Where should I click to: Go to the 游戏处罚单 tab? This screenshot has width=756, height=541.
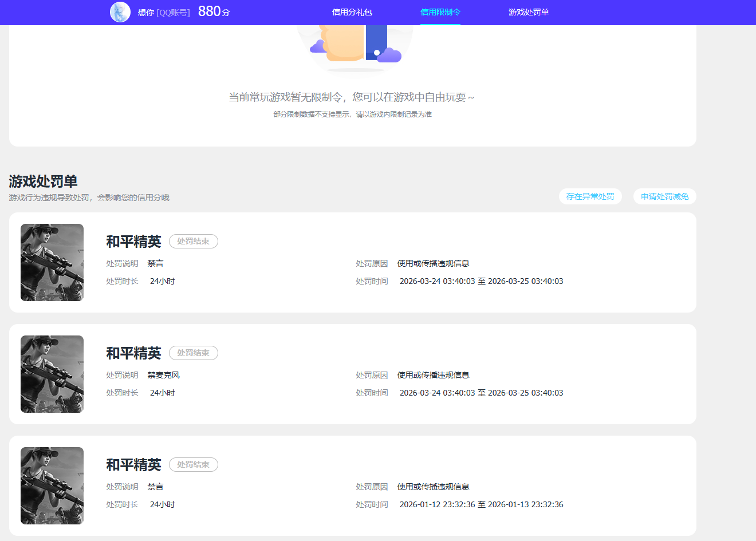pyautogui.click(x=529, y=12)
